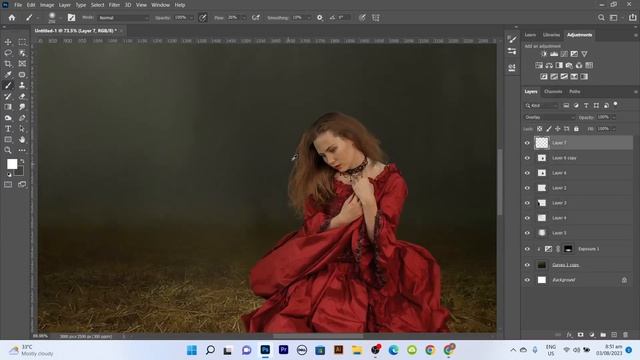Select the Horizontal Type tool

point(8,129)
